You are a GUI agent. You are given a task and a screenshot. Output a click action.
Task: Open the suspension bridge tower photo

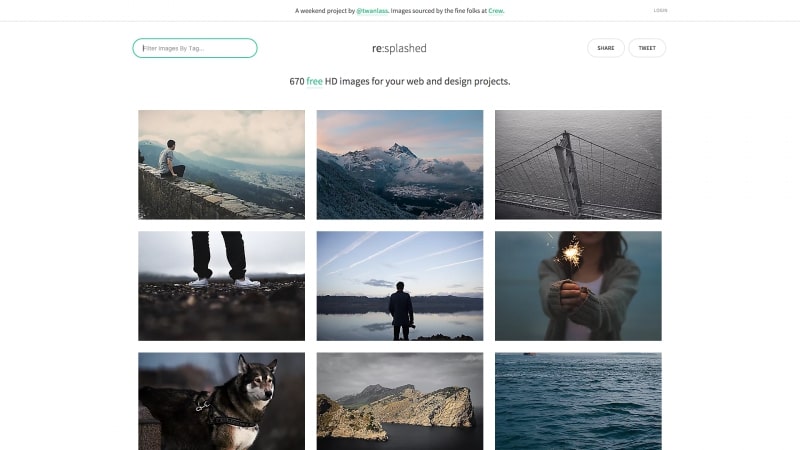coord(578,165)
